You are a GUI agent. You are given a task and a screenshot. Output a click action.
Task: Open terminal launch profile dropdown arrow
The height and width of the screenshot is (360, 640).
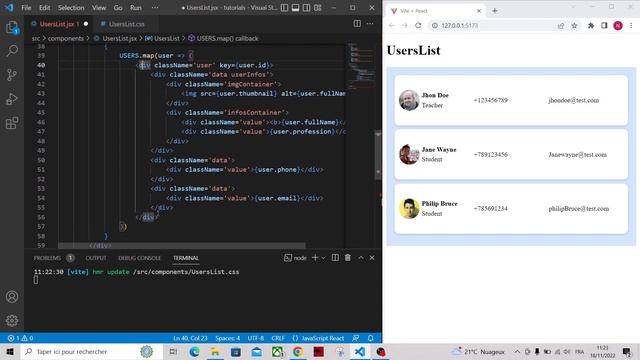coord(323,258)
